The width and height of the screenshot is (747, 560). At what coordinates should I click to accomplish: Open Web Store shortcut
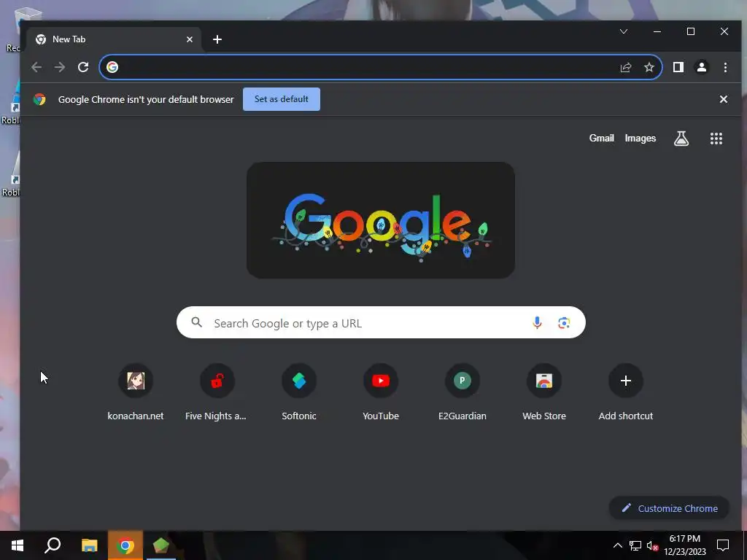[x=544, y=392]
